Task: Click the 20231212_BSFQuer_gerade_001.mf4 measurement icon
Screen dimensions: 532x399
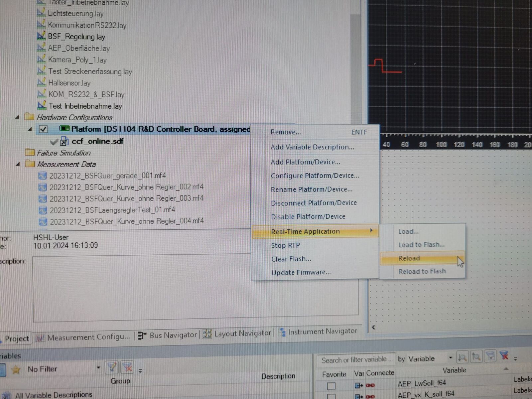Action: 43,176
